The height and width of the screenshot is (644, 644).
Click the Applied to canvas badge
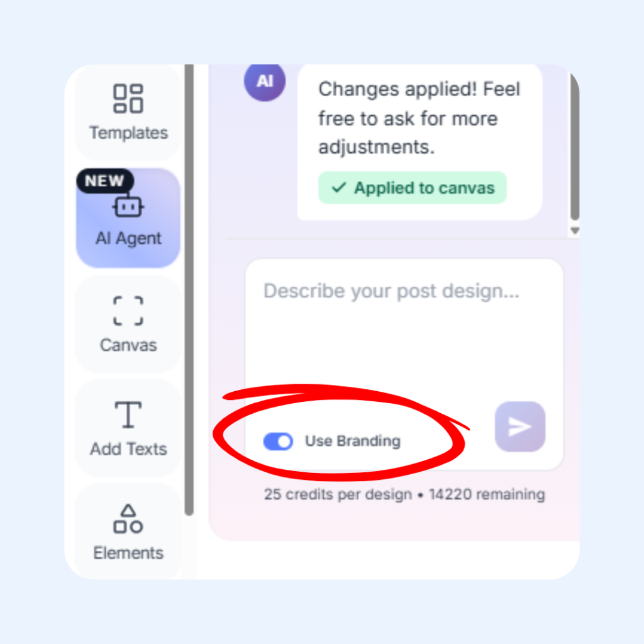(413, 187)
